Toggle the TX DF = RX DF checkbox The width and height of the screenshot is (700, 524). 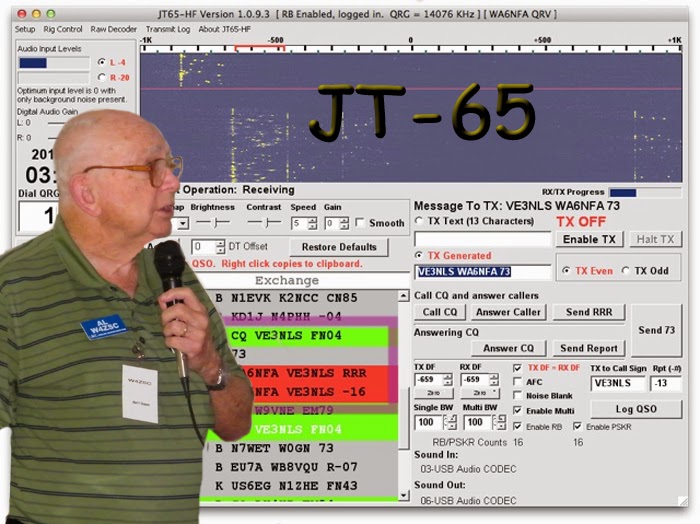click(x=517, y=368)
